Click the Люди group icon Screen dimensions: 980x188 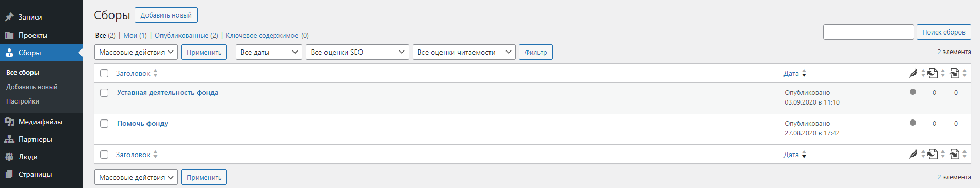tap(9, 157)
